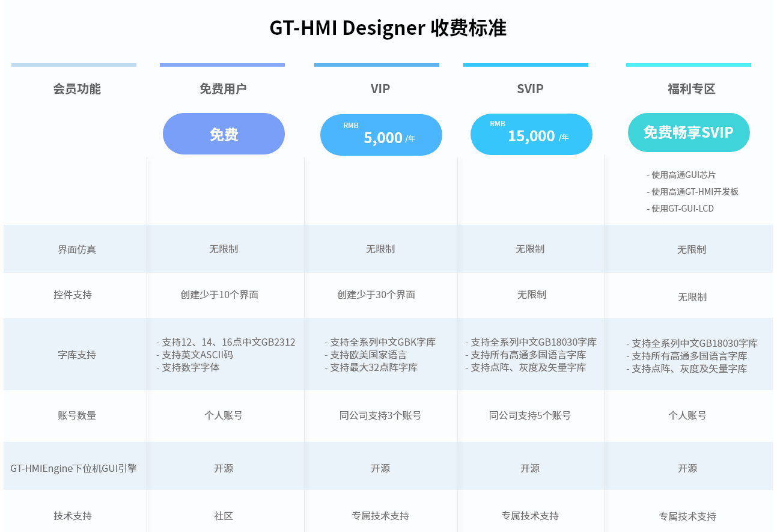Select 开源 in the 福利专区 column
Screen dimensions: 777x532
point(687,468)
